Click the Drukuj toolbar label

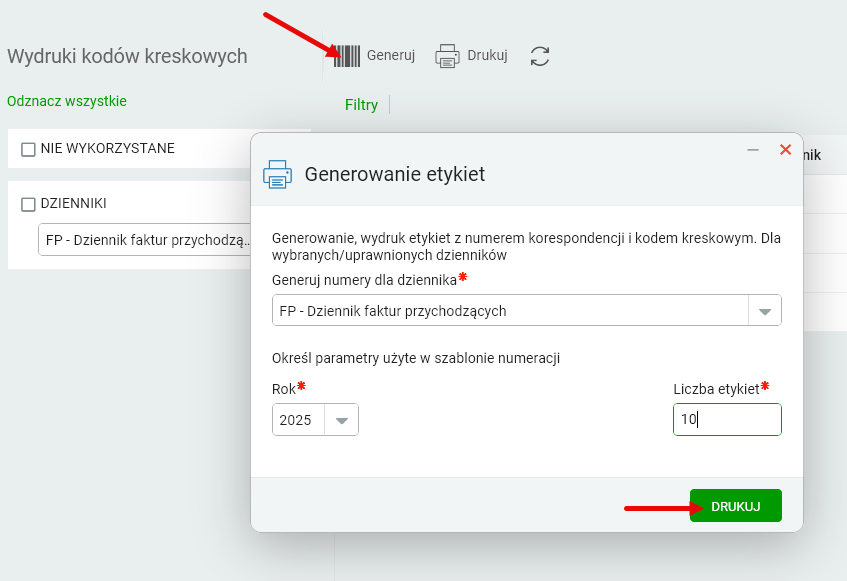[x=487, y=56]
